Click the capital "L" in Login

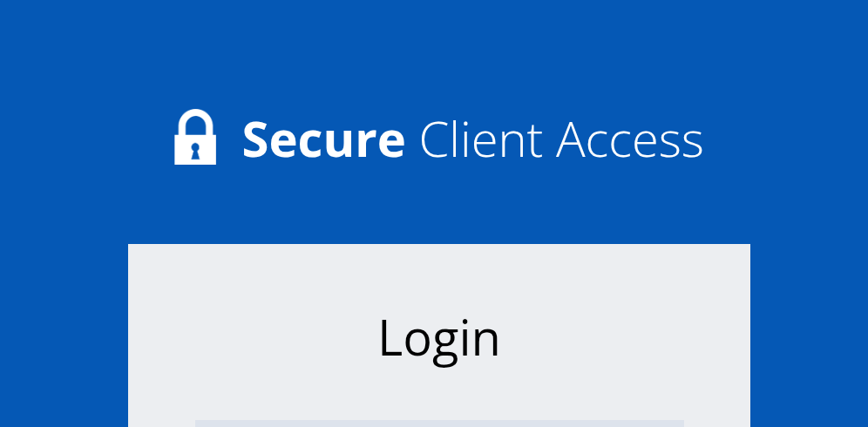[389, 337]
